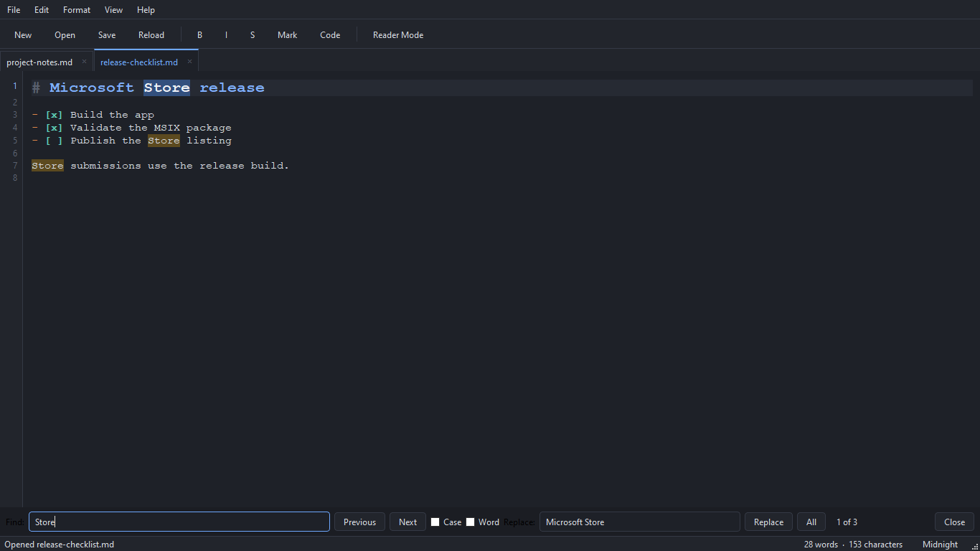Apply italic with the I button

click(226, 35)
